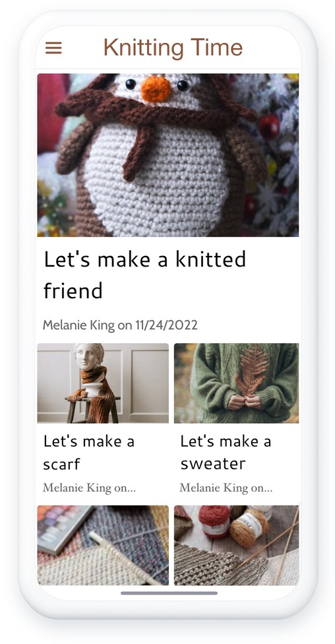335x644 pixels.
Task: Open the yarn balls photo card
Action: pos(237,545)
